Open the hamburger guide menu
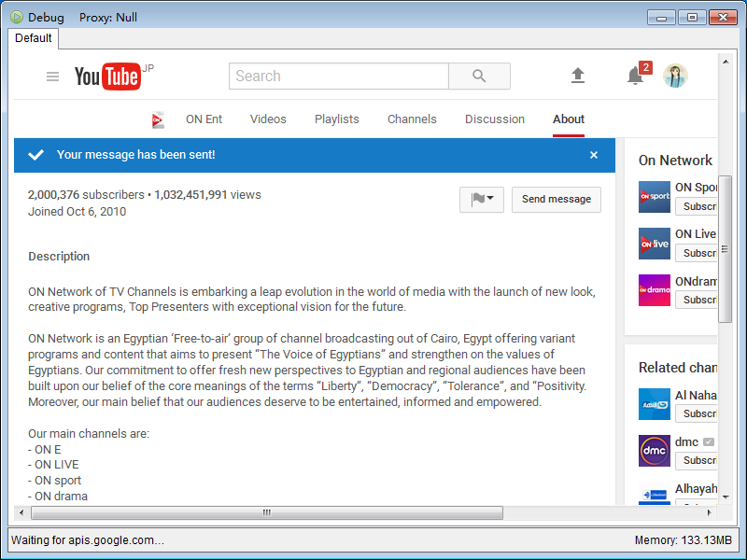This screenshot has width=747, height=560. click(x=52, y=77)
